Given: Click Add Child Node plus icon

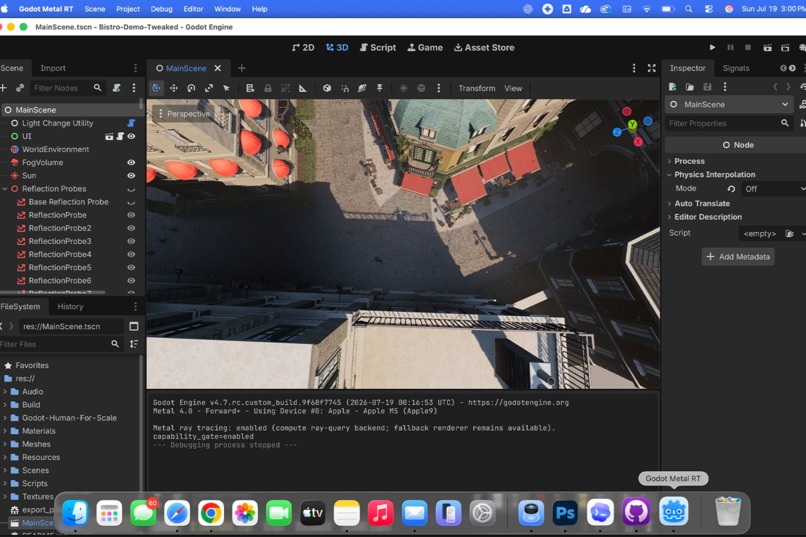Looking at the screenshot, I should point(4,88).
